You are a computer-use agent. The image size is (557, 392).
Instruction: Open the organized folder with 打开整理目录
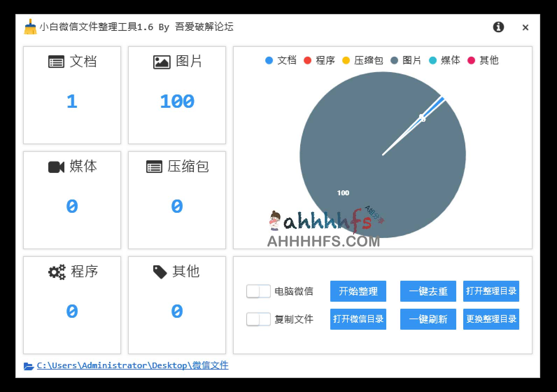(x=491, y=291)
